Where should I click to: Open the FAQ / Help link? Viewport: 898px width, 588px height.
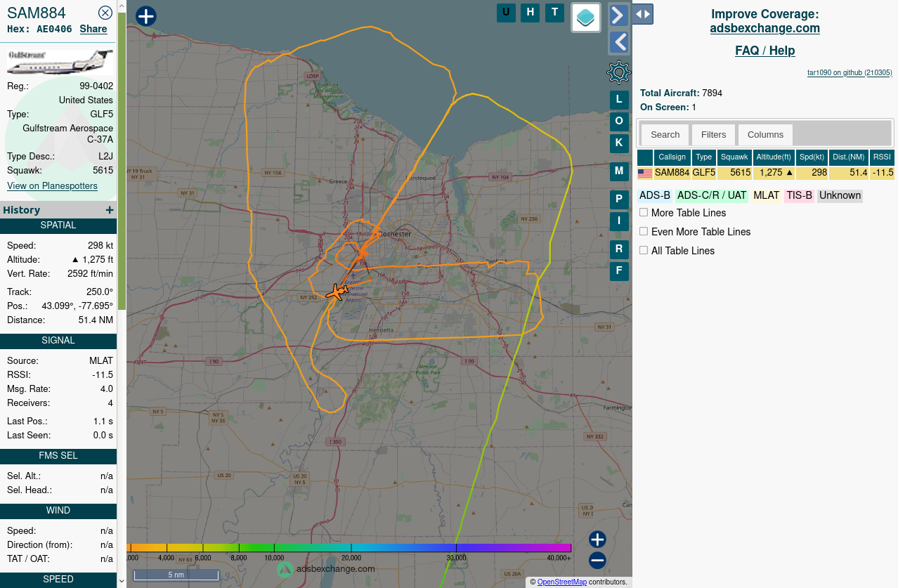click(764, 51)
